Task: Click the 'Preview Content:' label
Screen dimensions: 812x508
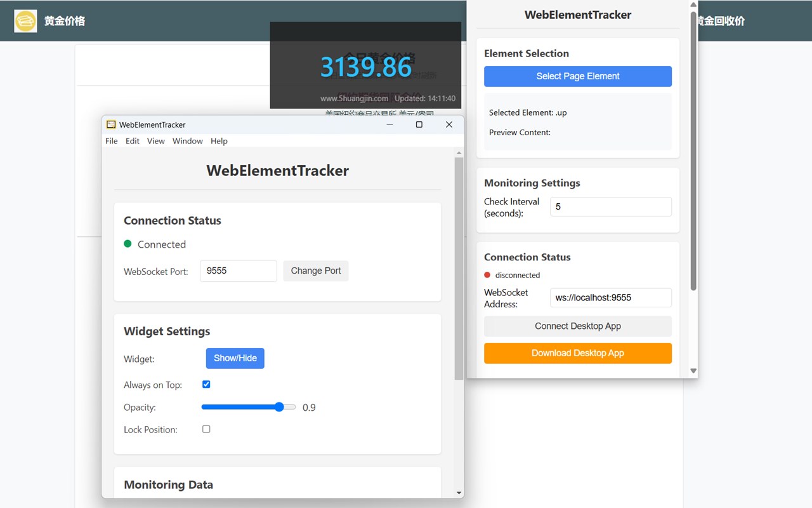Action: pyautogui.click(x=520, y=133)
